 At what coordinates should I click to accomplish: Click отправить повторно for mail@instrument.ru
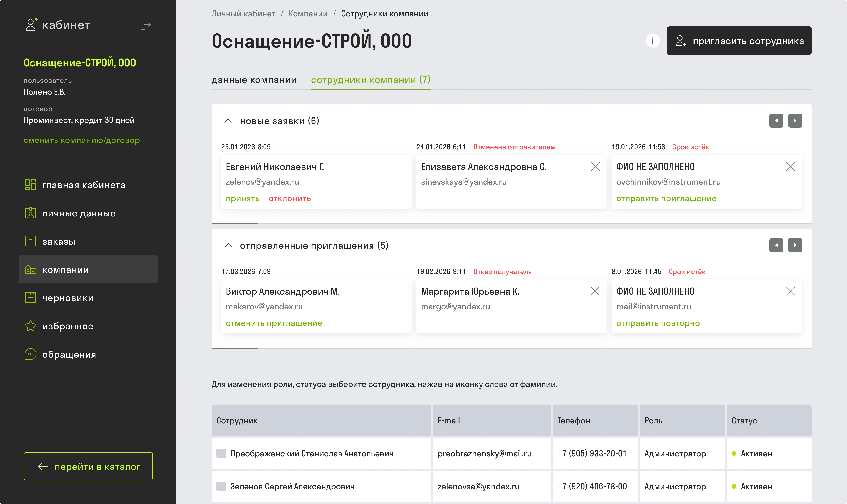(x=658, y=323)
